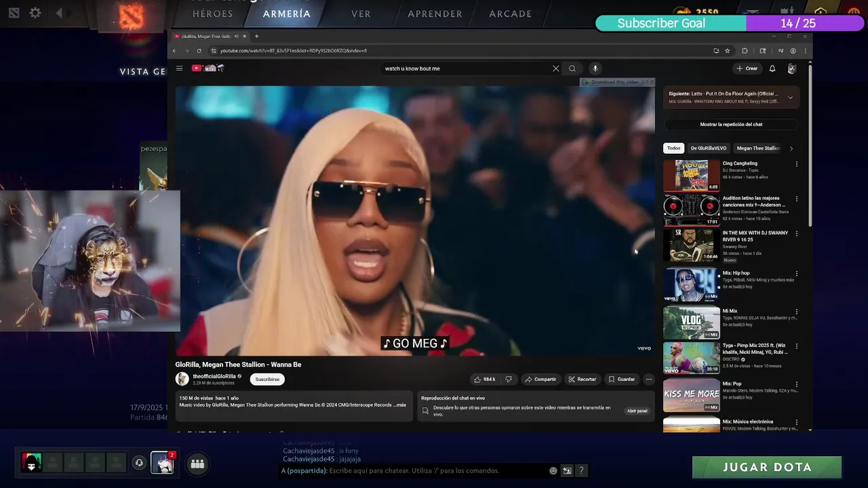The width and height of the screenshot is (868, 488).
Task: Select Megan Thee Stallion filter chip
Action: point(758,148)
